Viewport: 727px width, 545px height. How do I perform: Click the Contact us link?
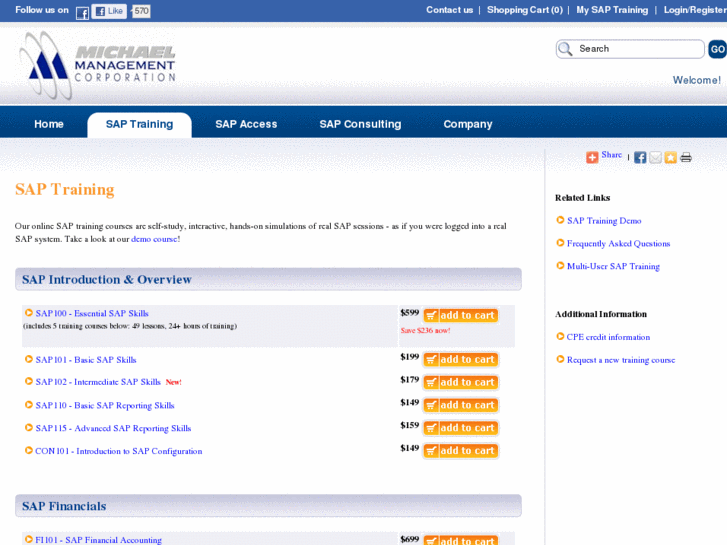coord(449,10)
